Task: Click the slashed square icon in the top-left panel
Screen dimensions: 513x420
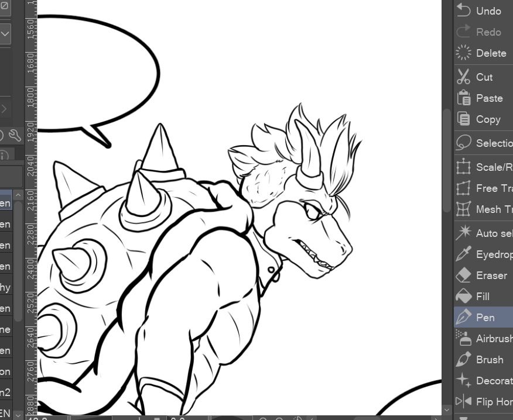Action: pos(4,6)
